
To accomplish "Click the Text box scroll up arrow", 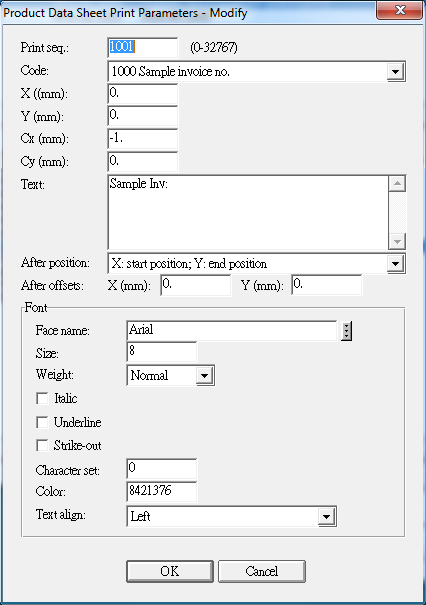I will [397, 183].
